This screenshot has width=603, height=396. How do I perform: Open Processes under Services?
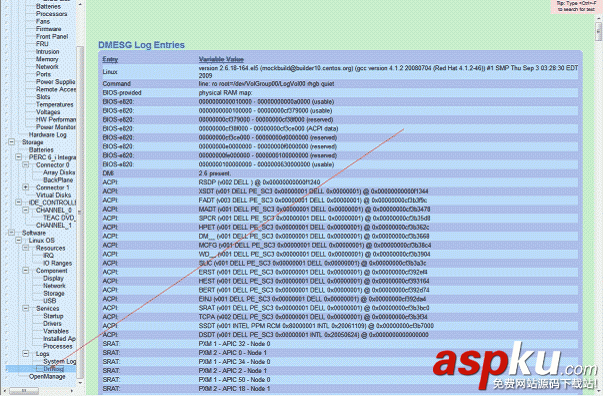pos(58,346)
